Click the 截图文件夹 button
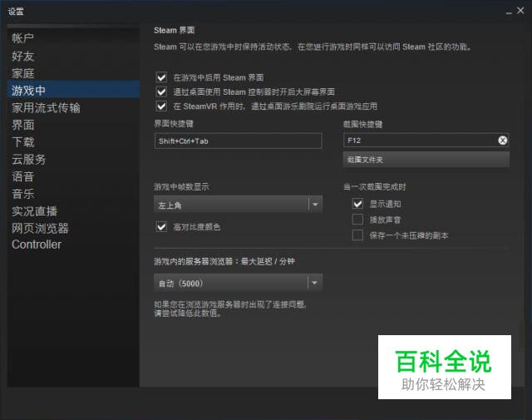 [x=426, y=159]
